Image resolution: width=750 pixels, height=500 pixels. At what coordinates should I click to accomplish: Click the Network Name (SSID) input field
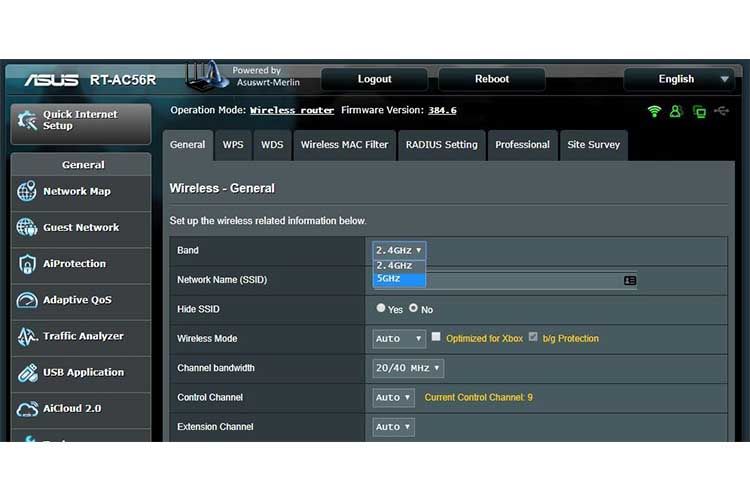(x=505, y=280)
